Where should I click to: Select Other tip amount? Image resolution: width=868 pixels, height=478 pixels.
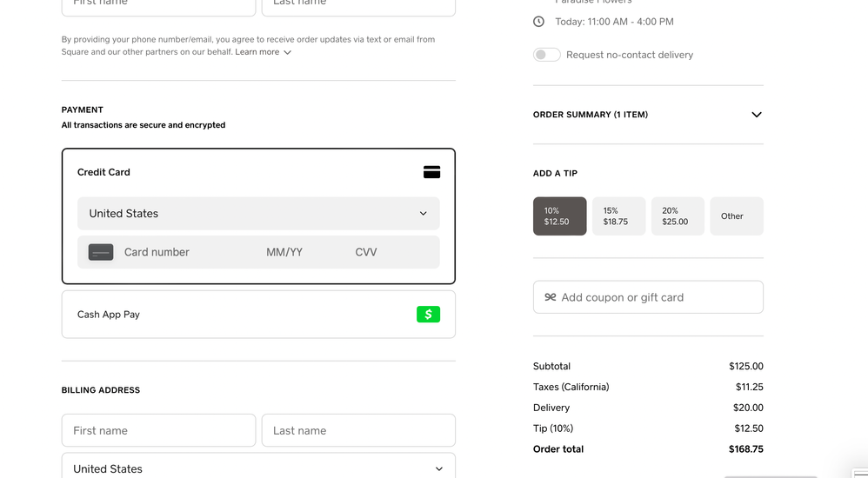point(736,216)
